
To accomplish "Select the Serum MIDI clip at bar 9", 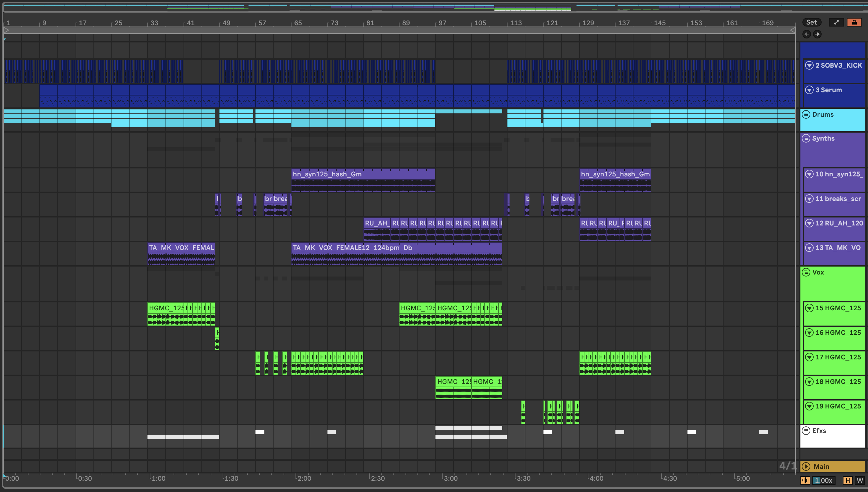I will pyautogui.click(x=48, y=96).
